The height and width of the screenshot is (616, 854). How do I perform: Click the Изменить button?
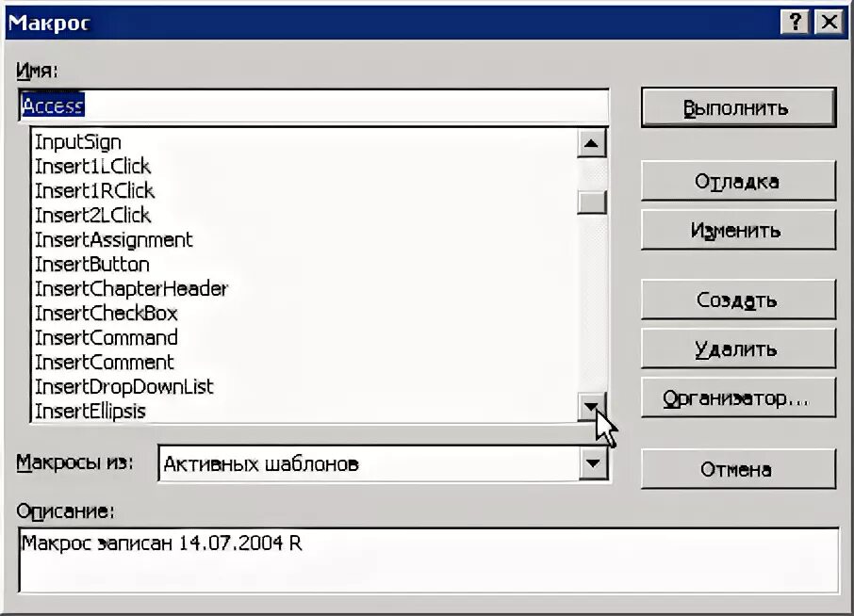[x=738, y=230]
